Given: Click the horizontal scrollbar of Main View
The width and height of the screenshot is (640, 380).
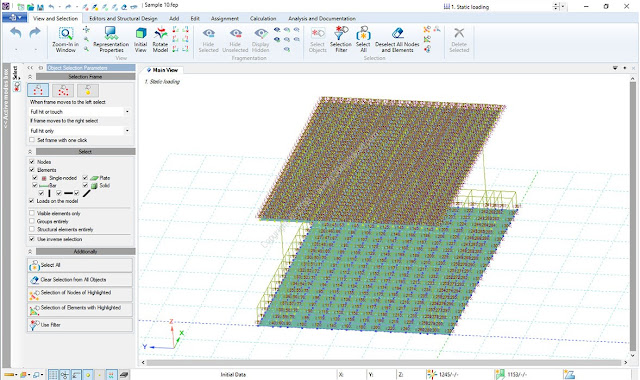Looking at the screenshot, I should (x=384, y=362).
